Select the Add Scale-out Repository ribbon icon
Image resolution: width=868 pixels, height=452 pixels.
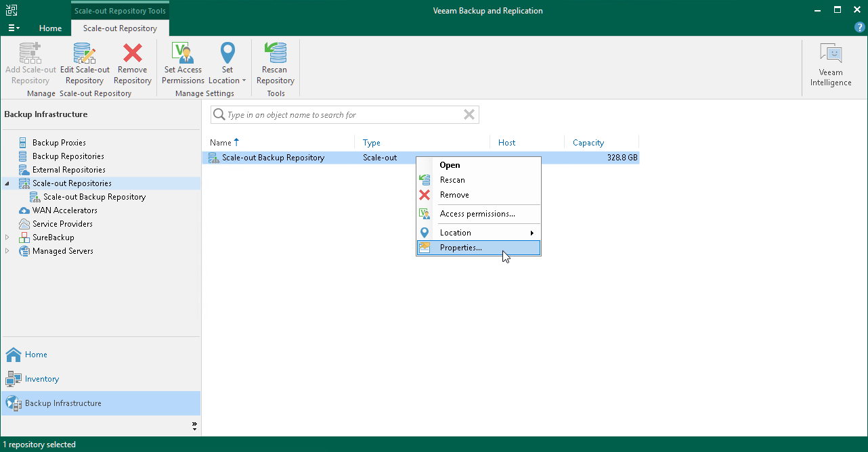click(30, 61)
